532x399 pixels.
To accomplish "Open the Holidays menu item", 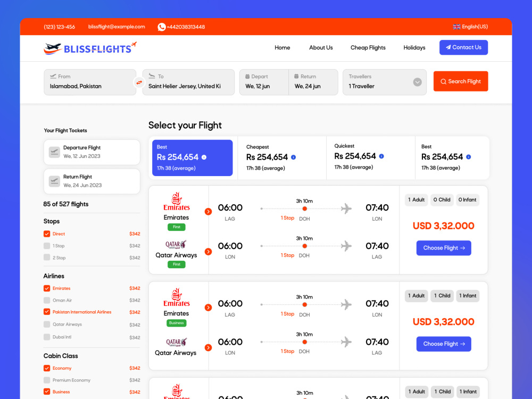I will 414,48.
